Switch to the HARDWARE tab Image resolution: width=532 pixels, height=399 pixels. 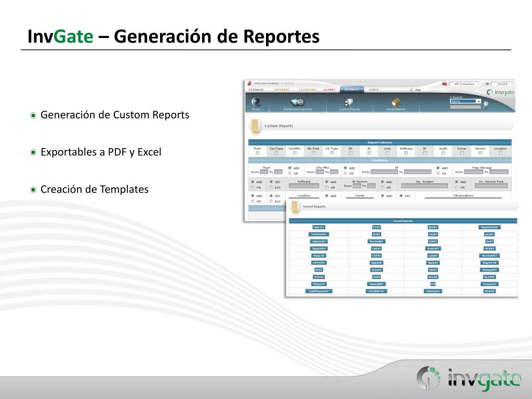pyautogui.click(x=256, y=90)
